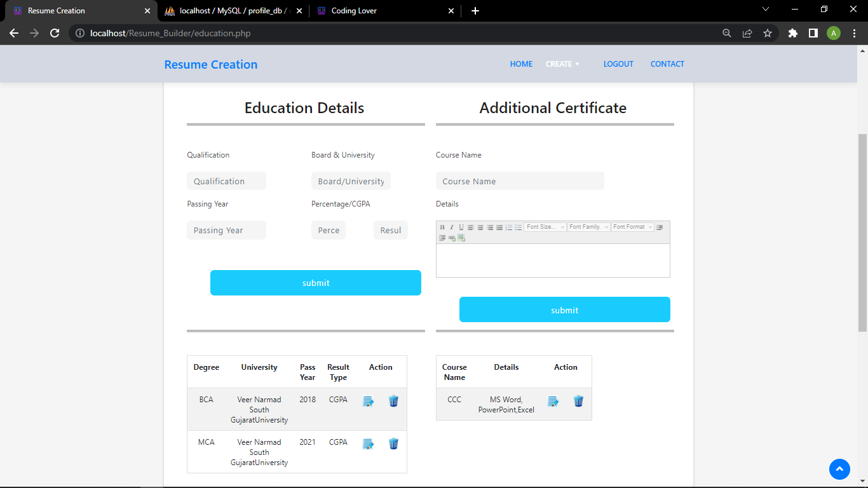Expand the CREATE navigation menu
Viewport: 868px width, 488px height.
[562, 64]
